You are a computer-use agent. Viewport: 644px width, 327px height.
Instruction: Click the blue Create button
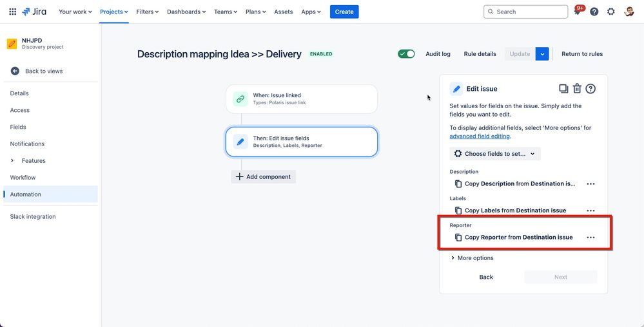pyautogui.click(x=344, y=12)
